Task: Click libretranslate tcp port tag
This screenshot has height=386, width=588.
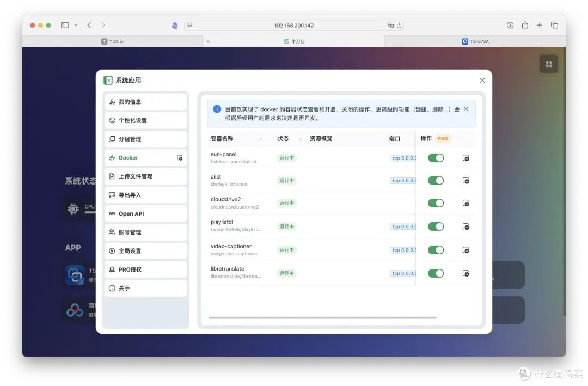Action: coord(403,273)
